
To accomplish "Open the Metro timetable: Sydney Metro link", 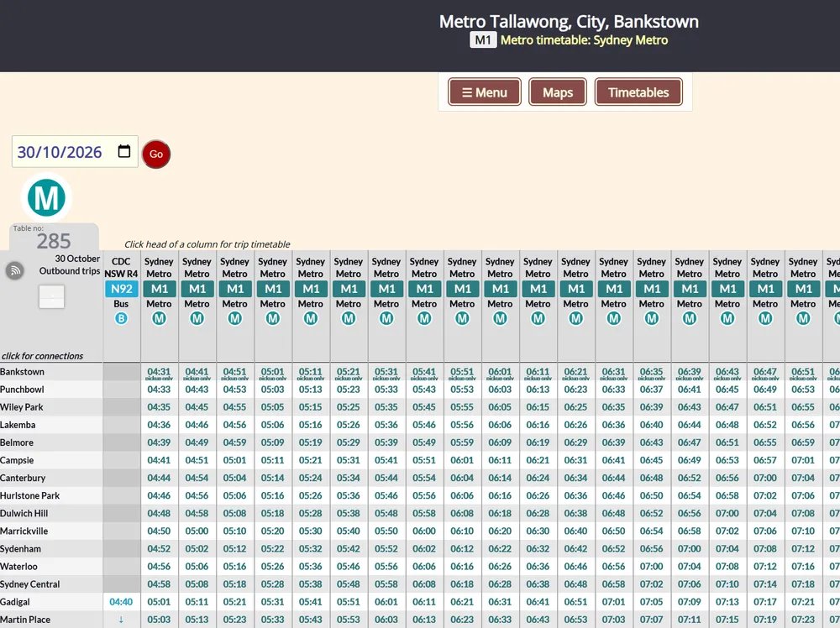I will click(x=584, y=40).
